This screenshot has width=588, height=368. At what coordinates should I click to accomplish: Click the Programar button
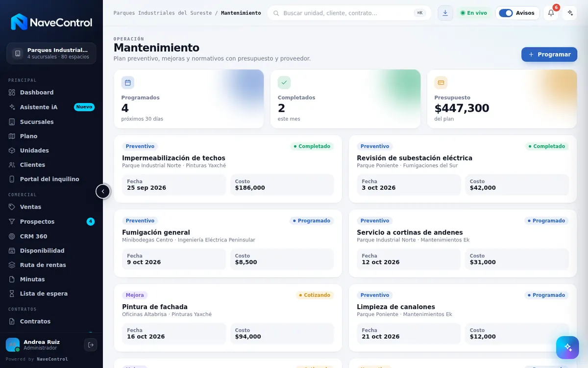549,54
